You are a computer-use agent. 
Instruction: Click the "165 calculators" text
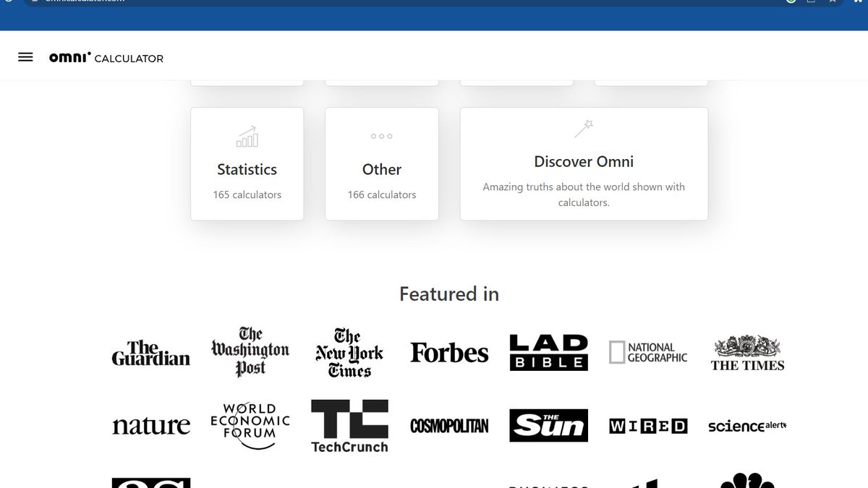pos(247,194)
